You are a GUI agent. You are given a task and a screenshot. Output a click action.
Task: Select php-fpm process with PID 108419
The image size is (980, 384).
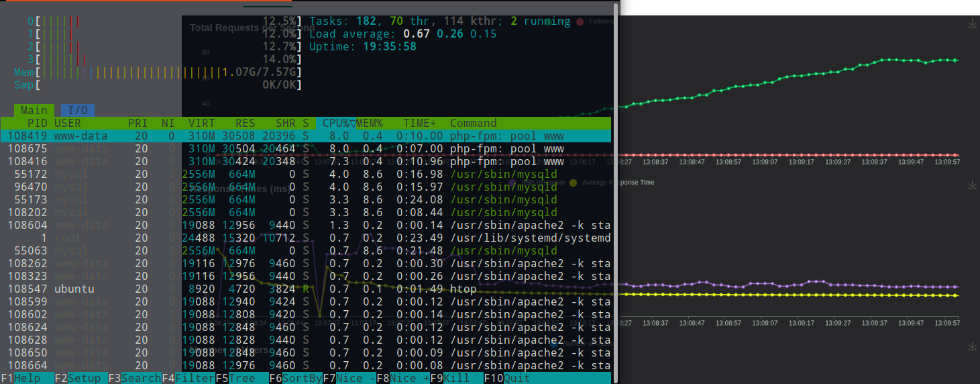click(306, 136)
